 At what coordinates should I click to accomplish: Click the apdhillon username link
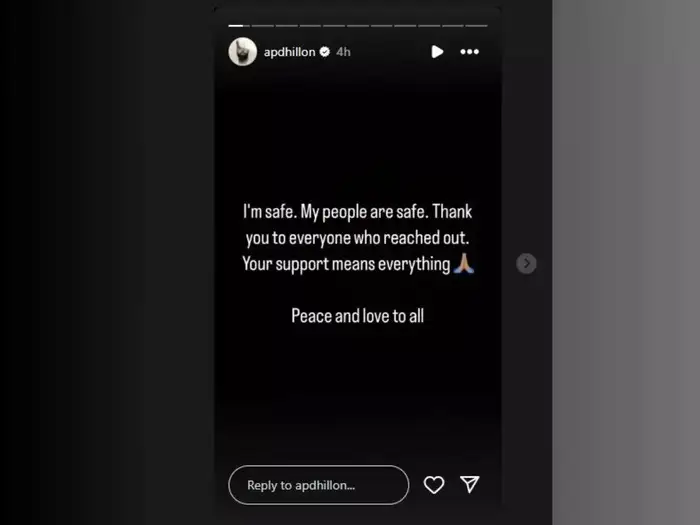point(289,52)
